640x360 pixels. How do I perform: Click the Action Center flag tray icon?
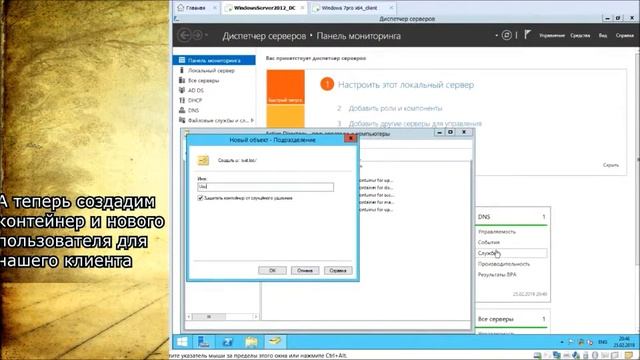(571, 342)
